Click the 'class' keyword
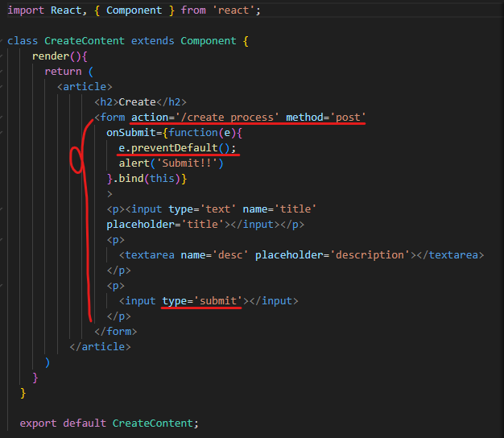504x438 pixels. 23,41
